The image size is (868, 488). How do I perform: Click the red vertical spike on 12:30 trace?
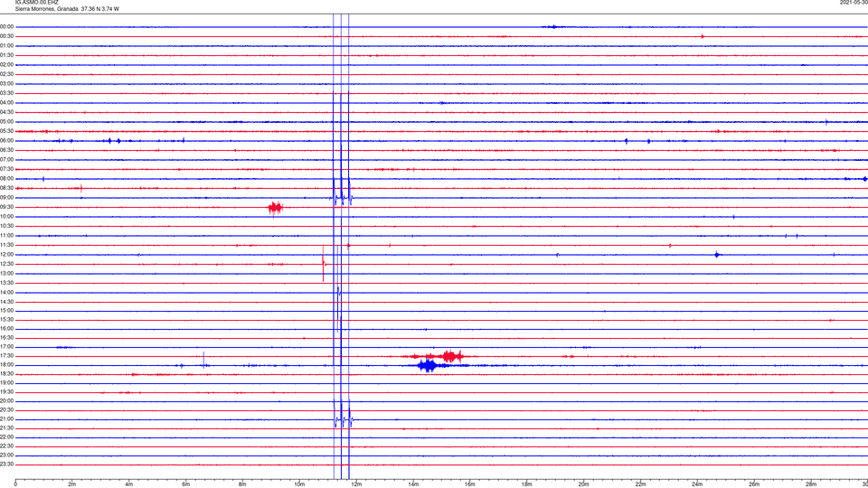(x=324, y=264)
